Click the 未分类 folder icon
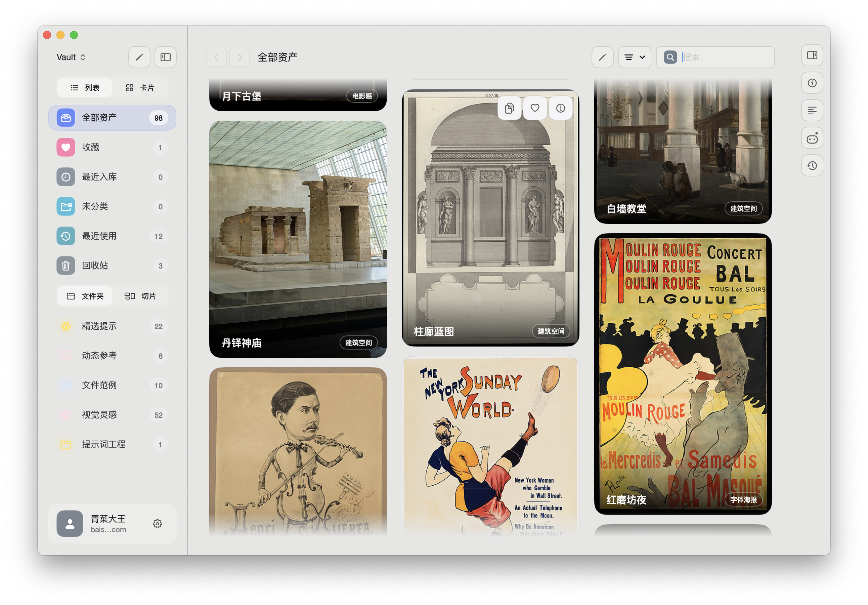868x605 pixels. coord(66,207)
